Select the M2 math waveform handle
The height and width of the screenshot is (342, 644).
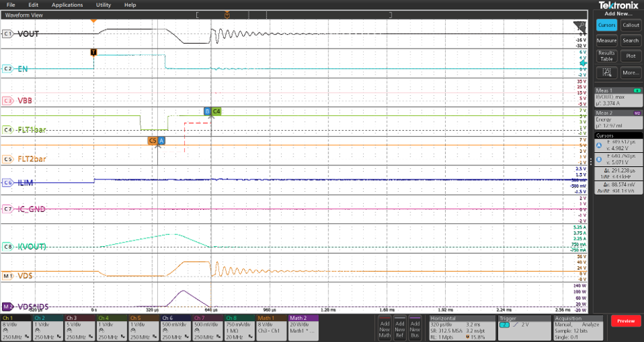click(x=8, y=306)
